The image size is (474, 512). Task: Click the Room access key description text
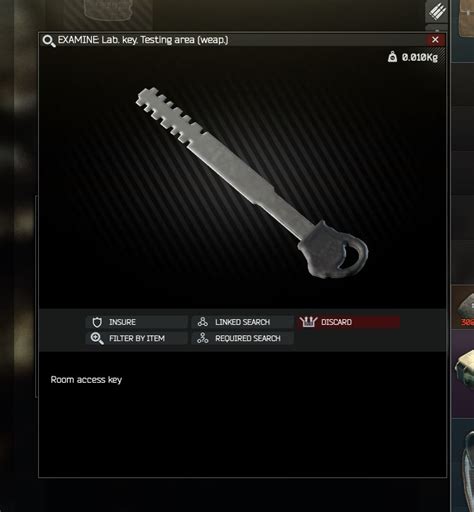coord(86,380)
